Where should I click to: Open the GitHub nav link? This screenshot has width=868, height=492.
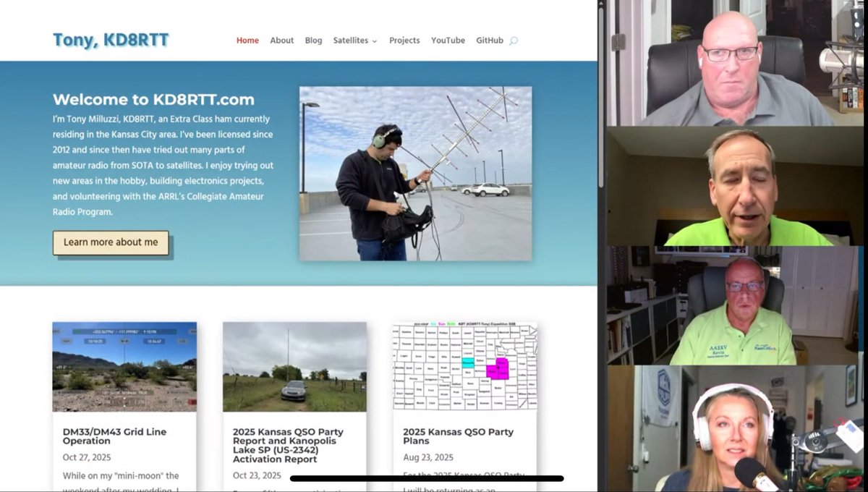tap(490, 41)
